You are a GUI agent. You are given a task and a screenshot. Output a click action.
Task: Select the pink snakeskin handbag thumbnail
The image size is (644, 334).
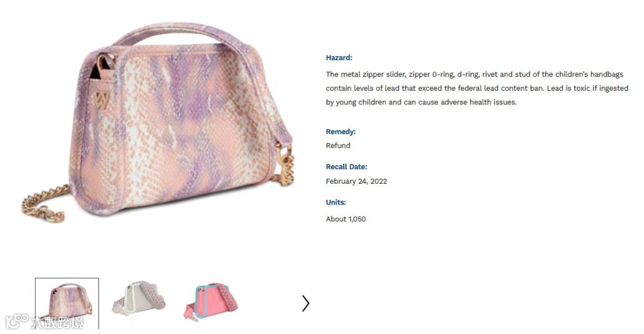click(x=67, y=303)
